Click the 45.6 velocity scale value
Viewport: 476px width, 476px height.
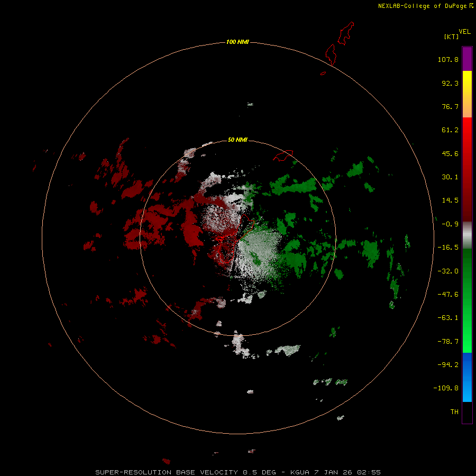click(450, 153)
